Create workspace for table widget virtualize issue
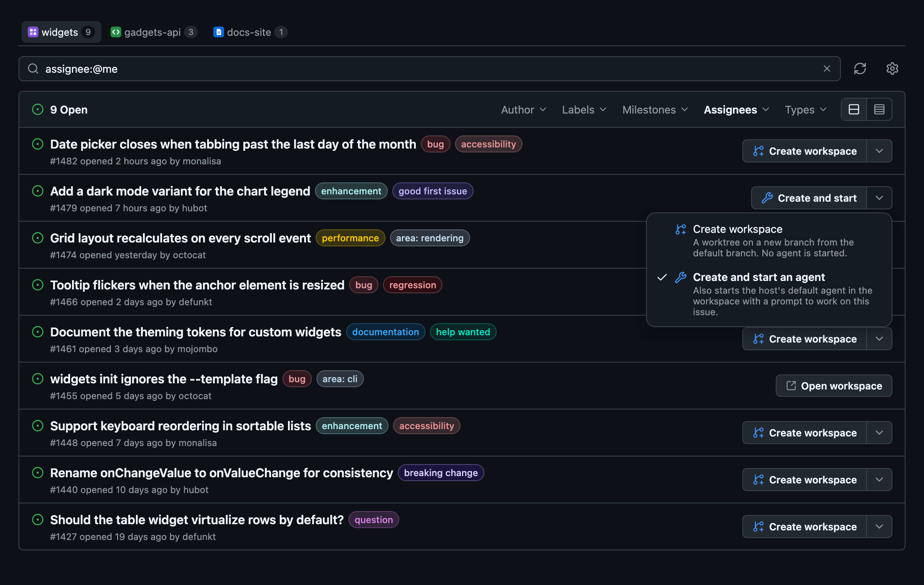 (805, 526)
